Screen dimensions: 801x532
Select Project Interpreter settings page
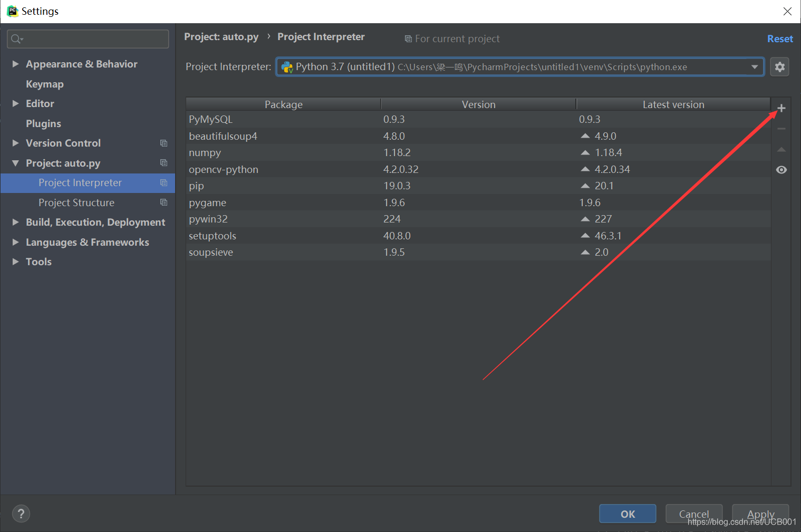(88, 182)
